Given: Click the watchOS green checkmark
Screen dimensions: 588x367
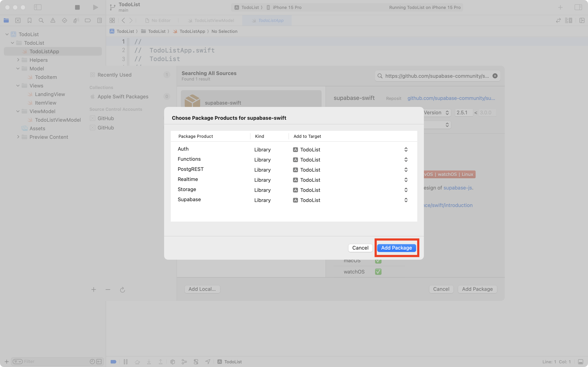Looking at the screenshot, I should (378, 272).
